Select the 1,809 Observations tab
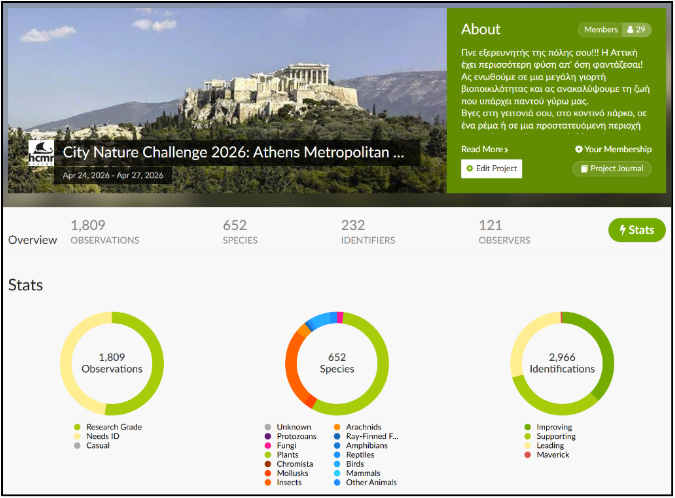Screen dimensions: 675x498 105,232
